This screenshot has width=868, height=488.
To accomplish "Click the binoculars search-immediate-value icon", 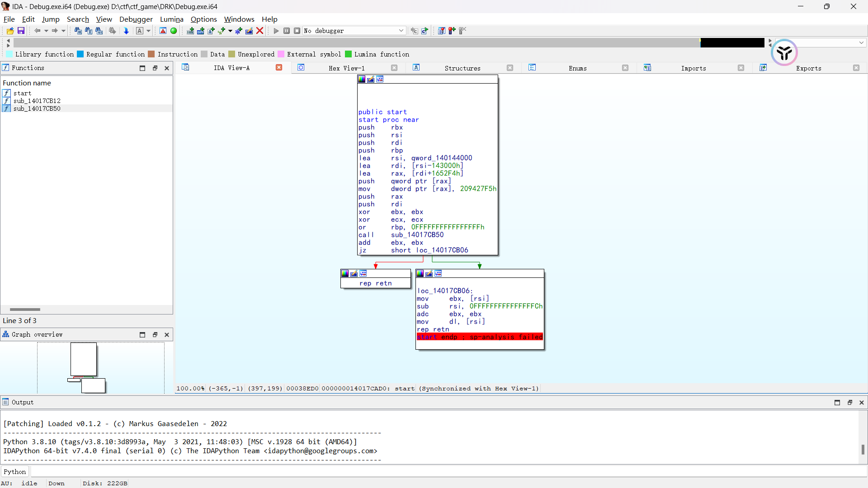I will pyautogui.click(x=78, y=31).
